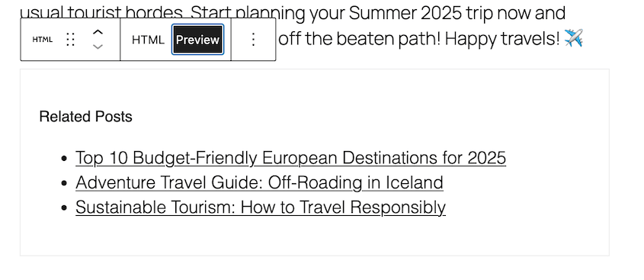Viewport: 644px width, 280px height.
Task: Place cursor in "Happy travels!" text
Action: 502,39
